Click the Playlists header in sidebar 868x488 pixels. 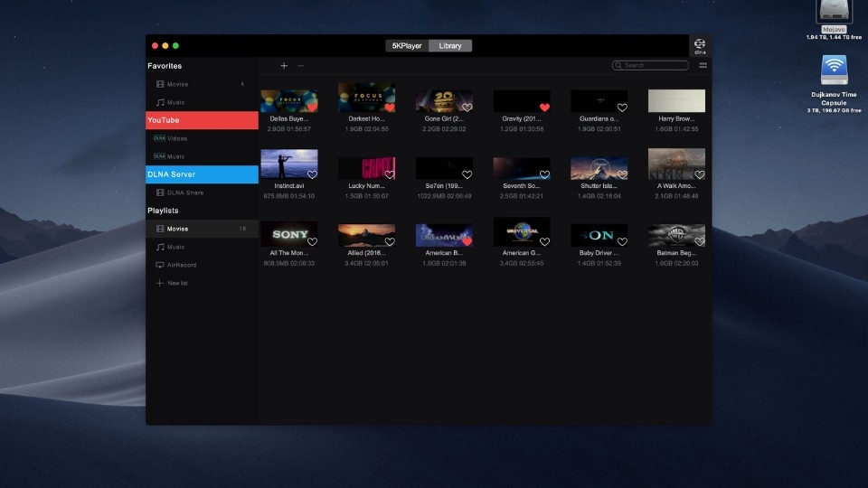point(163,211)
